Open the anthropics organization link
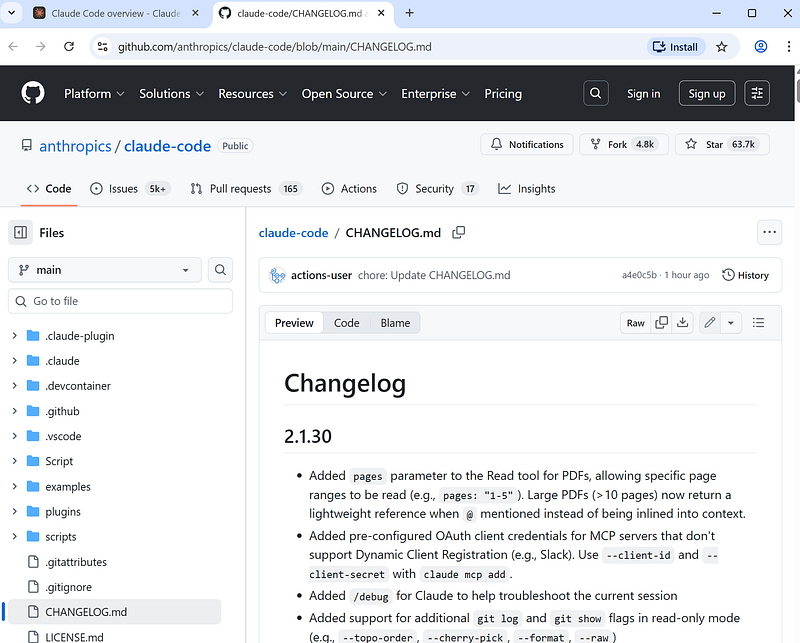 point(76,146)
